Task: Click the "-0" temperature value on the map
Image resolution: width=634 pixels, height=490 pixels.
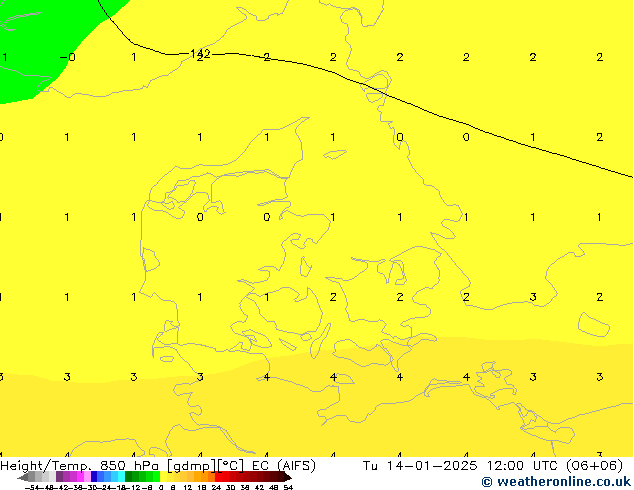Action: [68, 57]
